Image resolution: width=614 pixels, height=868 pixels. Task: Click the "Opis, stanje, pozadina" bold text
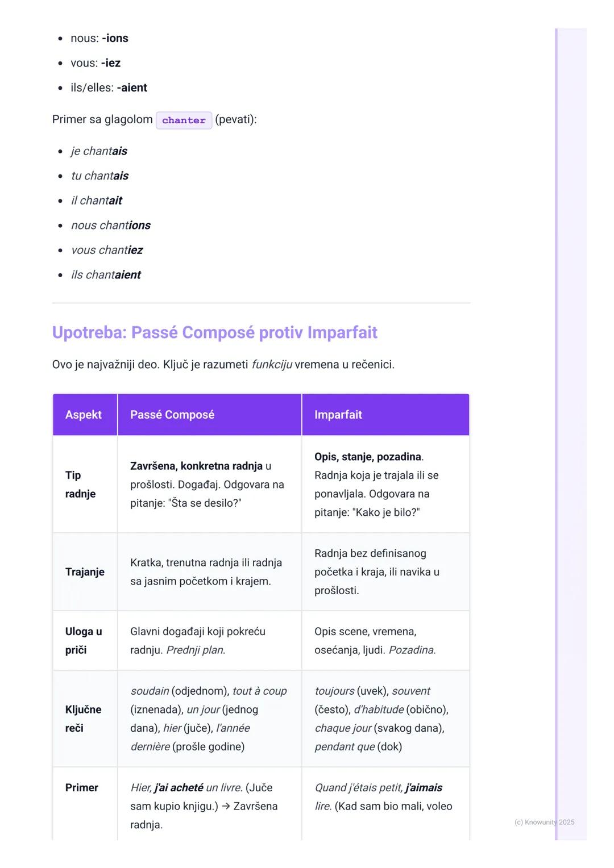pyautogui.click(x=368, y=457)
